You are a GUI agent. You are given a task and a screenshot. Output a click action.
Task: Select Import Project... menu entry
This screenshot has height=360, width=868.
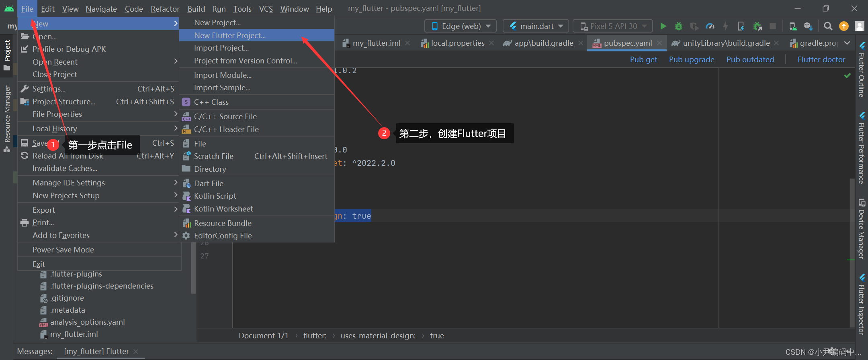click(x=257, y=48)
